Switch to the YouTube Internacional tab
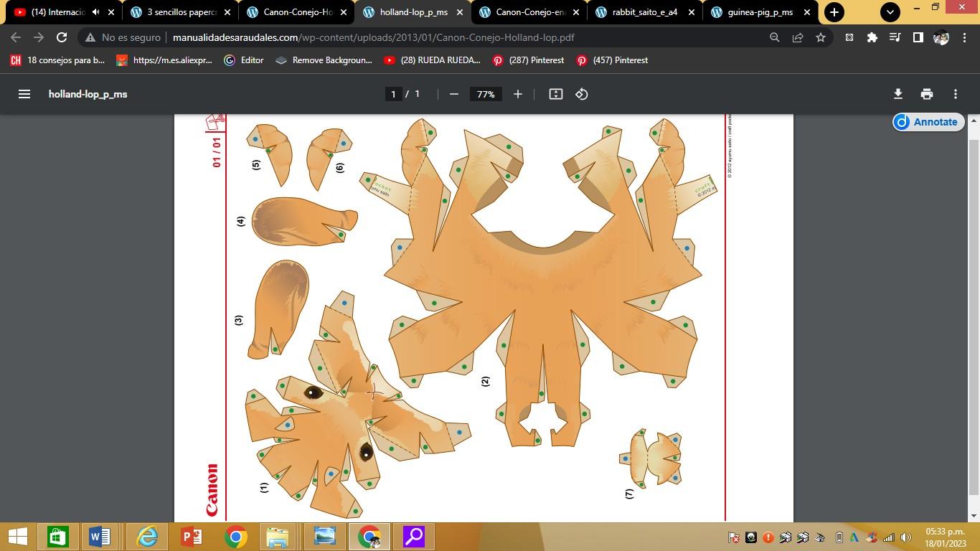This screenshot has width=980, height=551. click(57, 12)
